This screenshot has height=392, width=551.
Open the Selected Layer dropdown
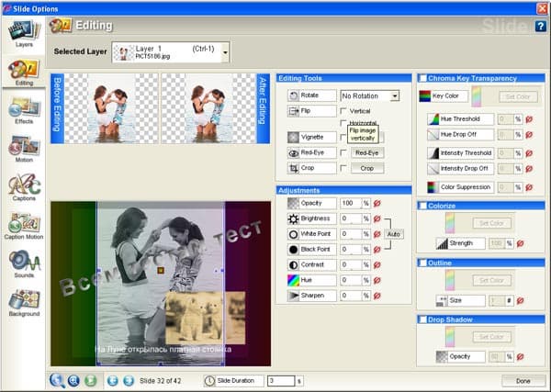pyautogui.click(x=225, y=52)
